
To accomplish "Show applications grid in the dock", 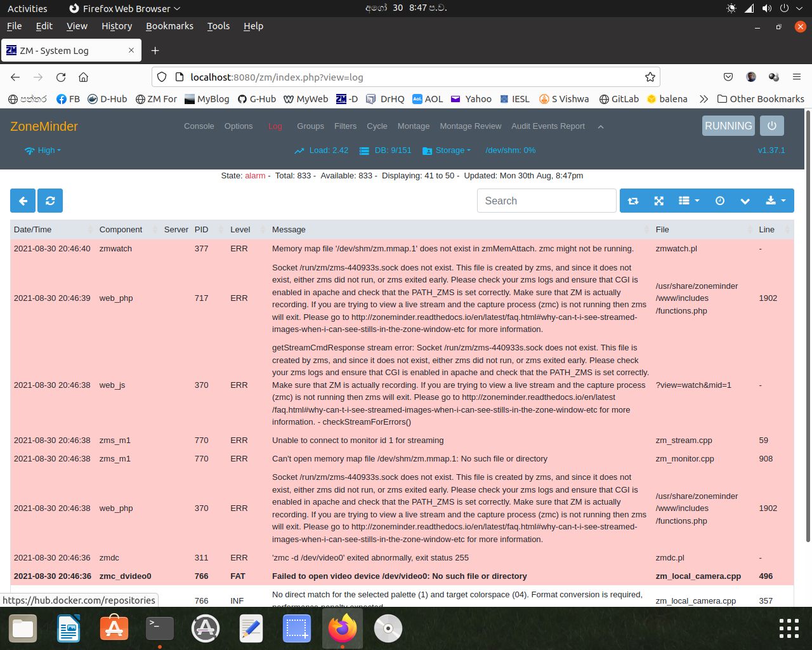I will 789,628.
